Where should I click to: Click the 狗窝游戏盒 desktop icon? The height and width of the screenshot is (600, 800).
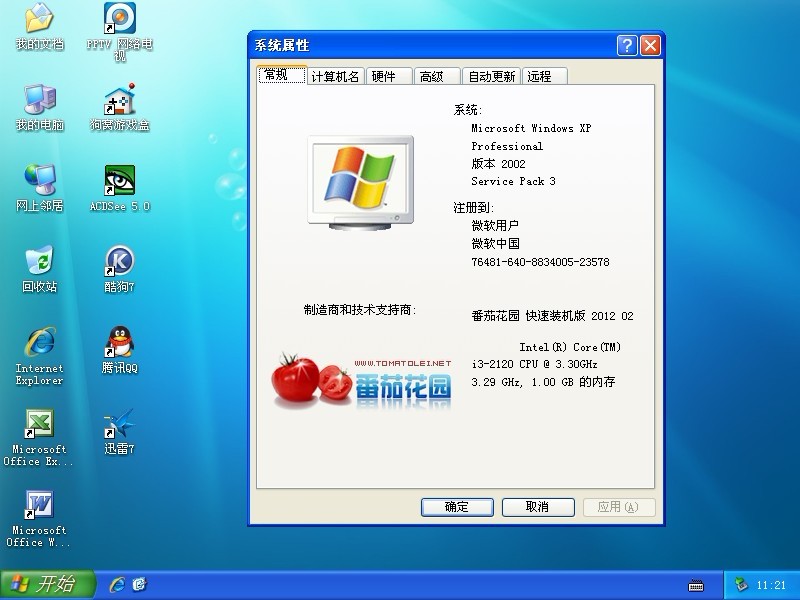120,101
